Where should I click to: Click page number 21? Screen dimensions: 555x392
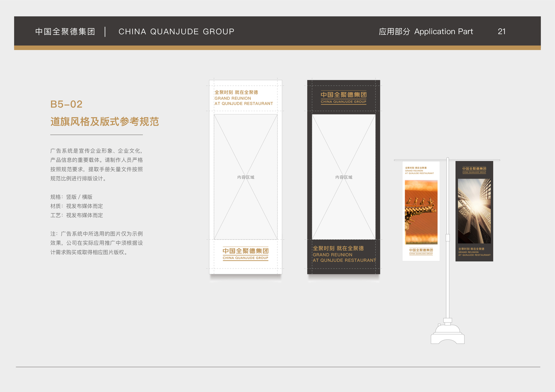click(x=502, y=32)
